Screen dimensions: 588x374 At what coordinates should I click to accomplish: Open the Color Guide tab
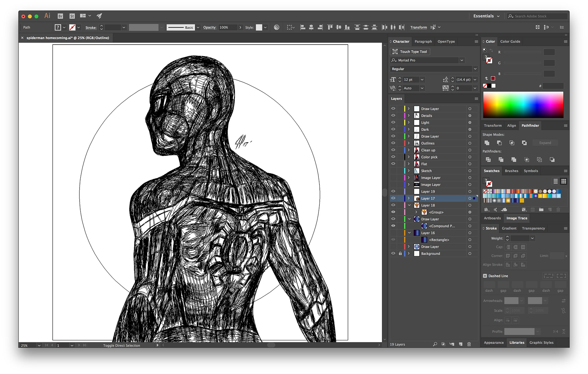(x=510, y=42)
